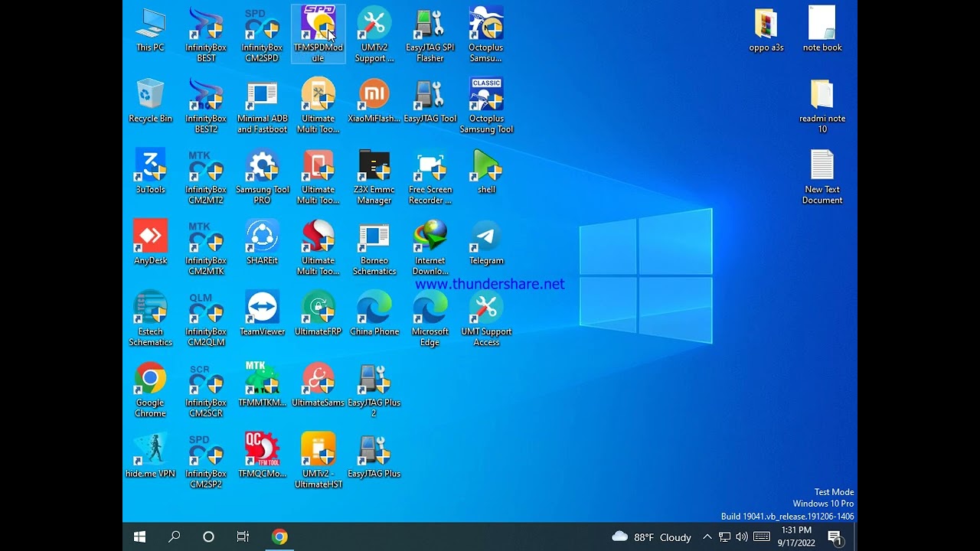Select the China Phone Edge shortcut

374,315
